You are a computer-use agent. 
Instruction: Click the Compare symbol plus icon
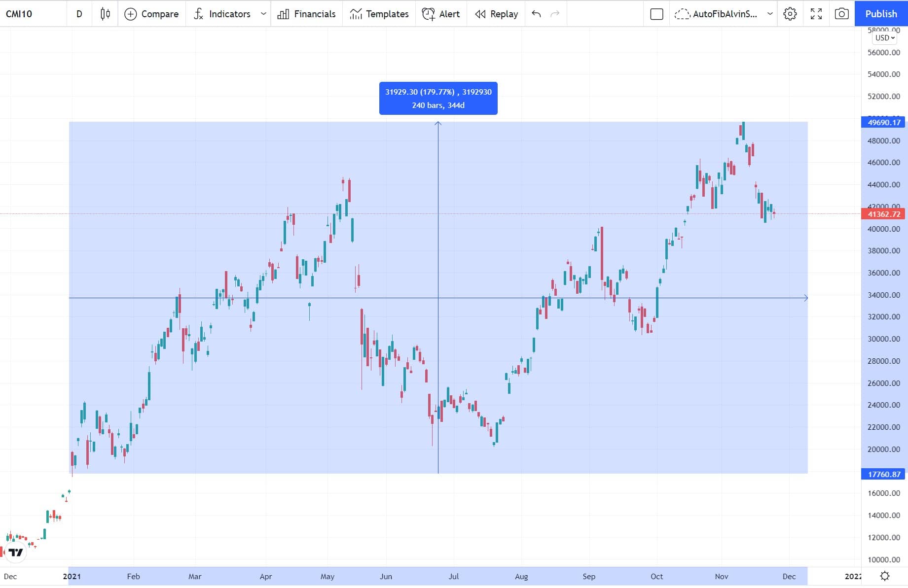point(130,14)
